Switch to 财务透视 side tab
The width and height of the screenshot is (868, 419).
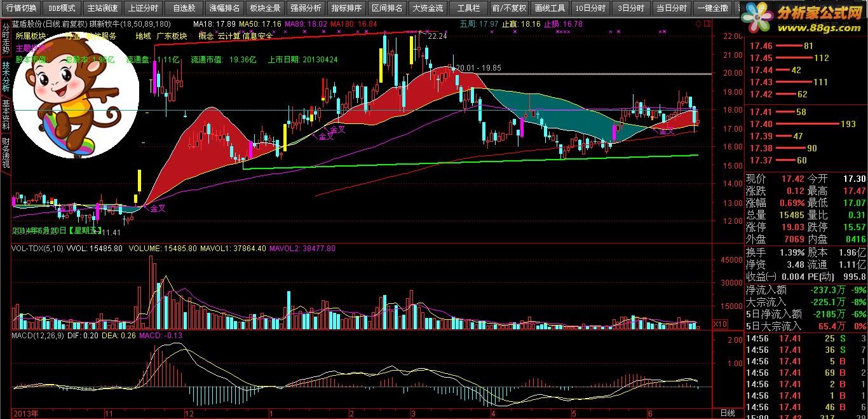click(6, 153)
